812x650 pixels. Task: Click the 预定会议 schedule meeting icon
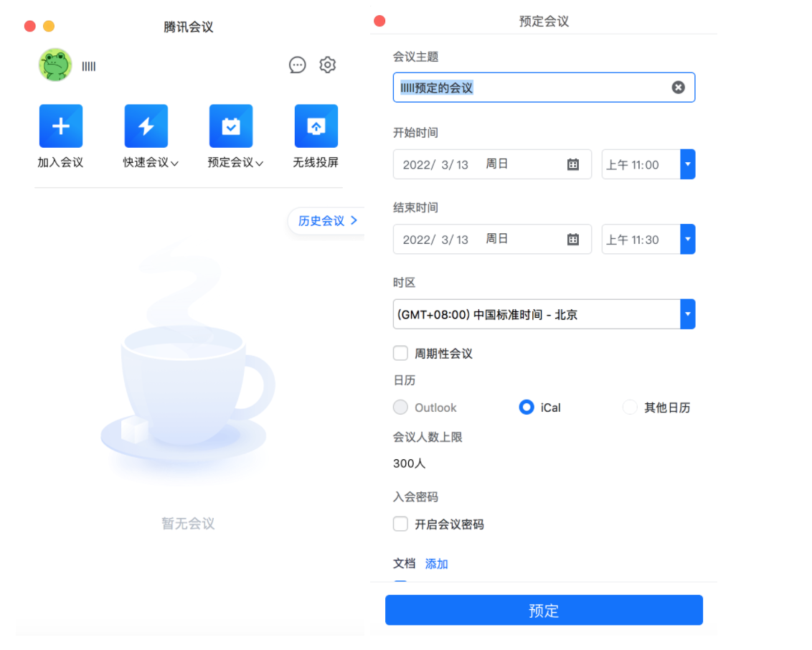230,126
